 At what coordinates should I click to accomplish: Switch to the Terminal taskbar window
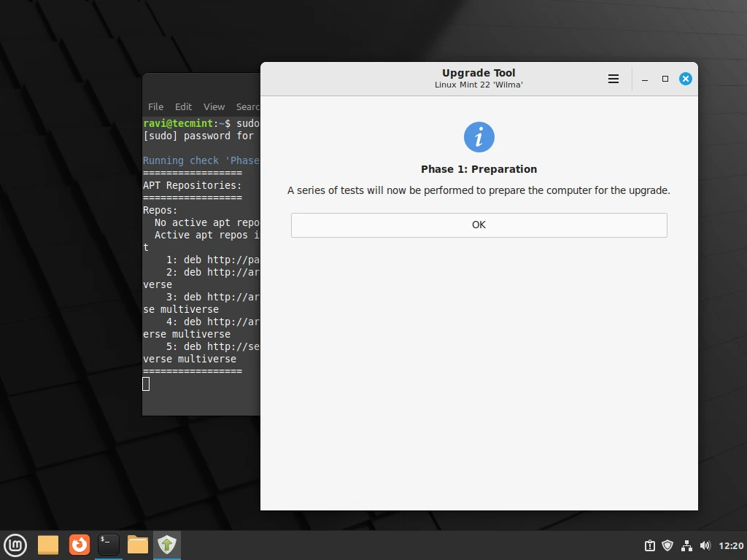(x=109, y=545)
